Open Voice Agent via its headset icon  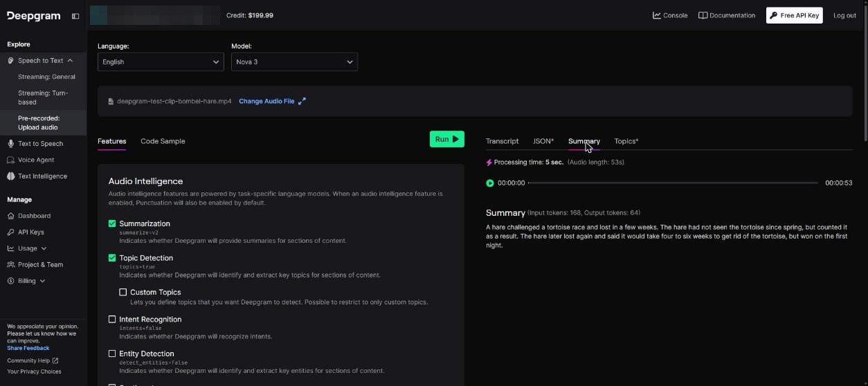11,160
